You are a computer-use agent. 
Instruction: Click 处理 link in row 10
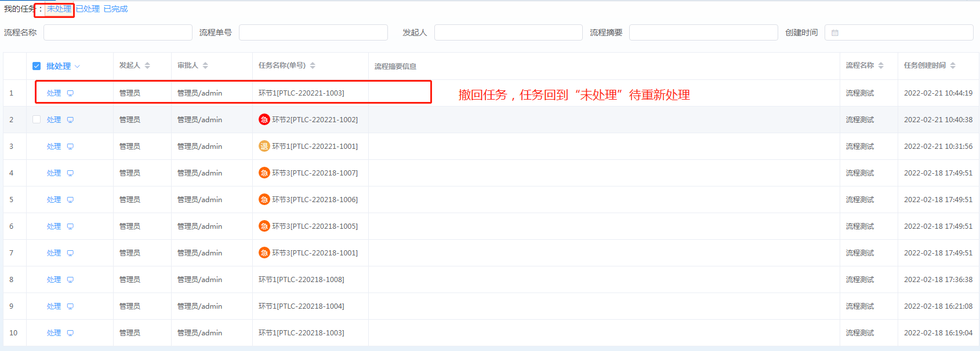click(x=54, y=333)
